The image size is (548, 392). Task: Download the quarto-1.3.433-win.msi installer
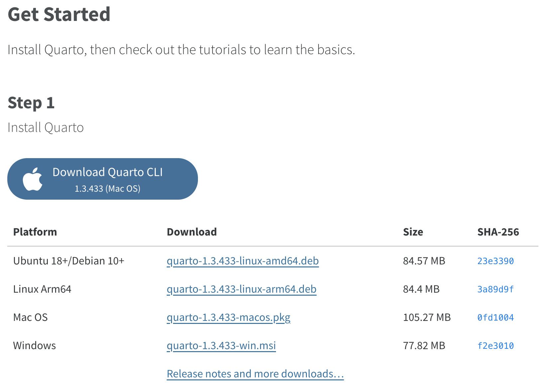pos(221,346)
